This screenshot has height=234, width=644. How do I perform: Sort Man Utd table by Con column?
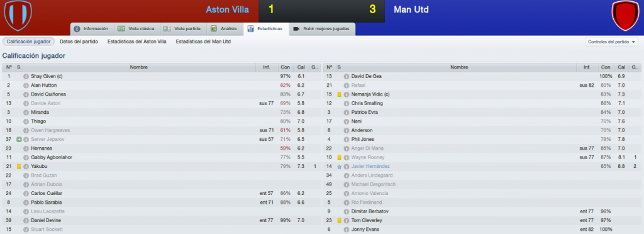(x=606, y=67)
